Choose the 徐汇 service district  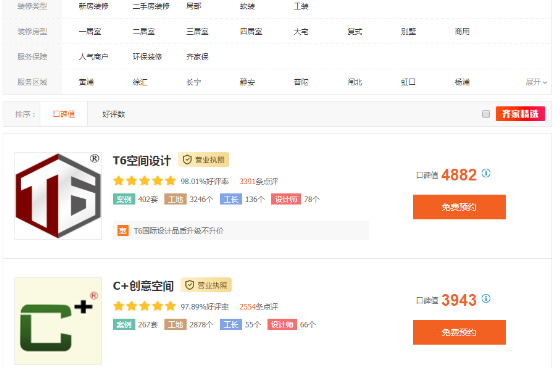[x=140, y=82]
